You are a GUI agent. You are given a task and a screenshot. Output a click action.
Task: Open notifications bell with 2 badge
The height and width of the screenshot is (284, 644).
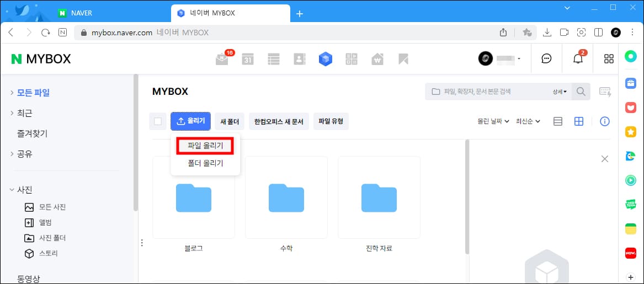click(578, 58)
